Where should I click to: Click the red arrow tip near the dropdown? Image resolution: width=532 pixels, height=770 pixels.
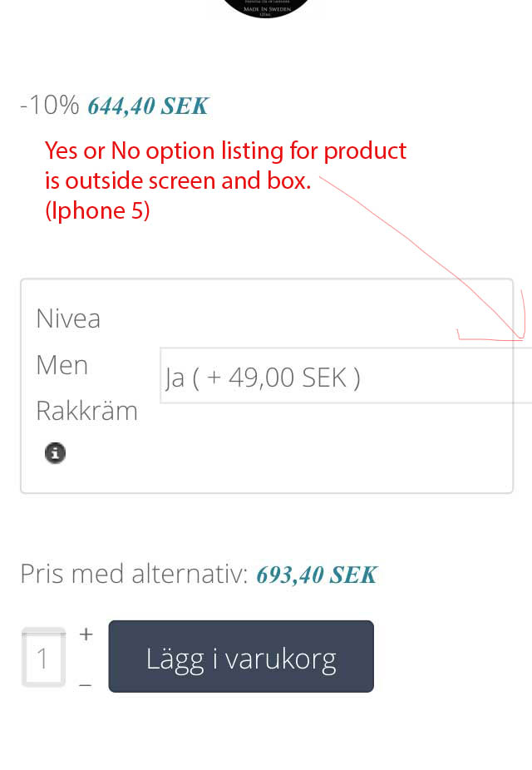click(x=522, y=337)
